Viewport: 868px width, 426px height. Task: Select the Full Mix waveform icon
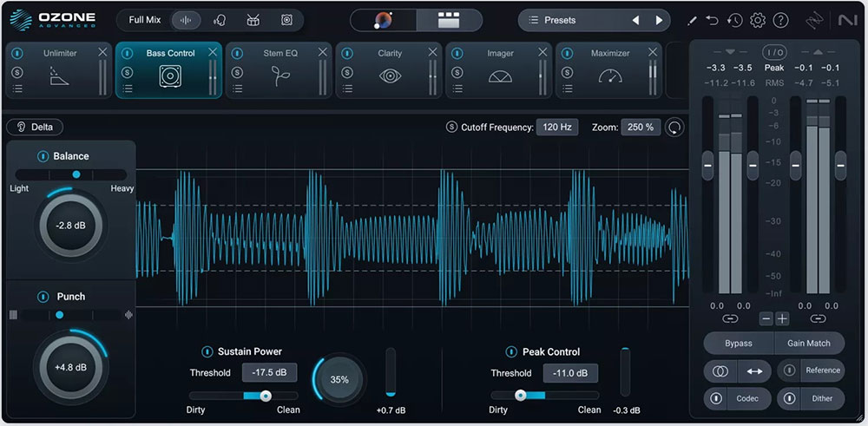186,21
